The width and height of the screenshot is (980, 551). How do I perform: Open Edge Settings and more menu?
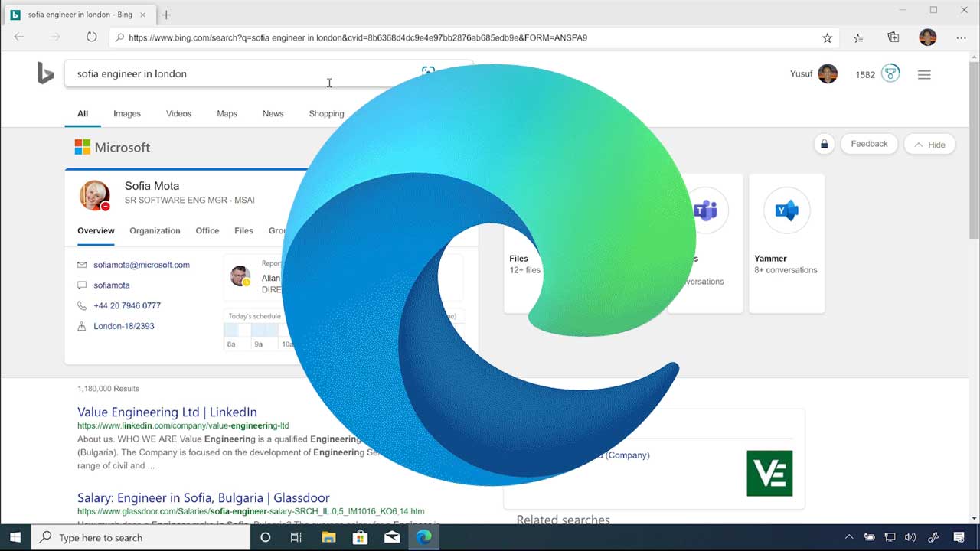point(962,37)
